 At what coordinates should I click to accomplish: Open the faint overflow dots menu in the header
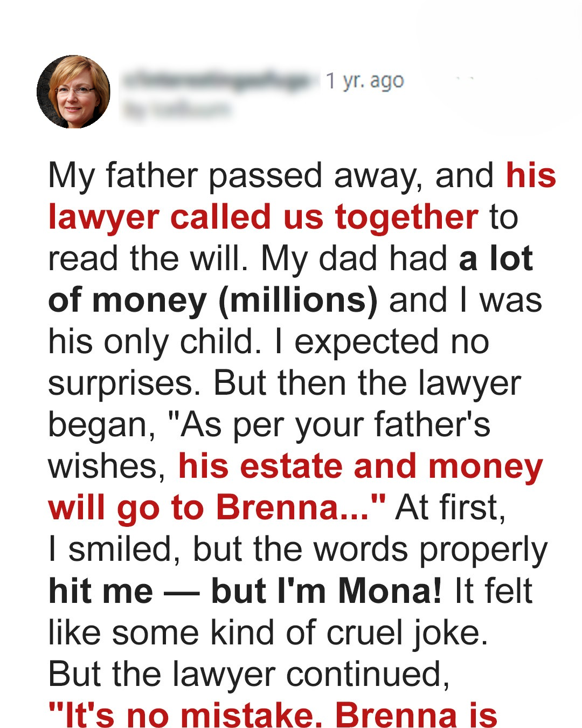coord(465,79)
